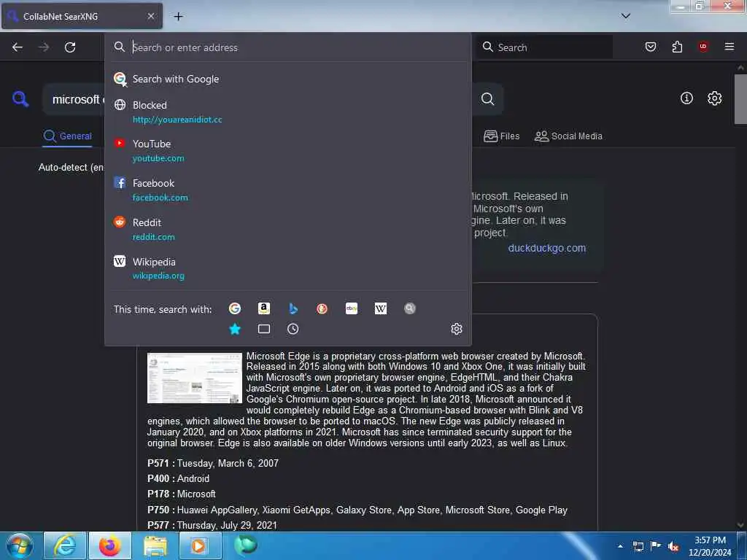Open Windows Media Player taskbar icon

(x=200, y=545)
